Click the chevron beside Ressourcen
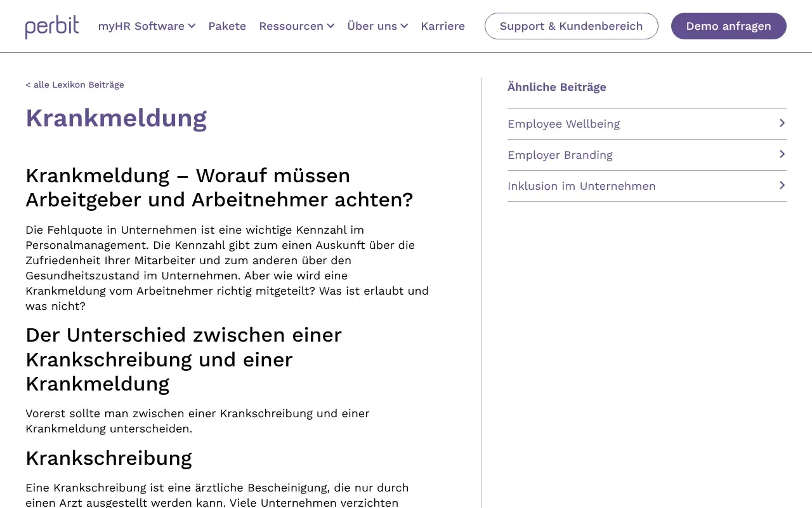 [331, 26]
